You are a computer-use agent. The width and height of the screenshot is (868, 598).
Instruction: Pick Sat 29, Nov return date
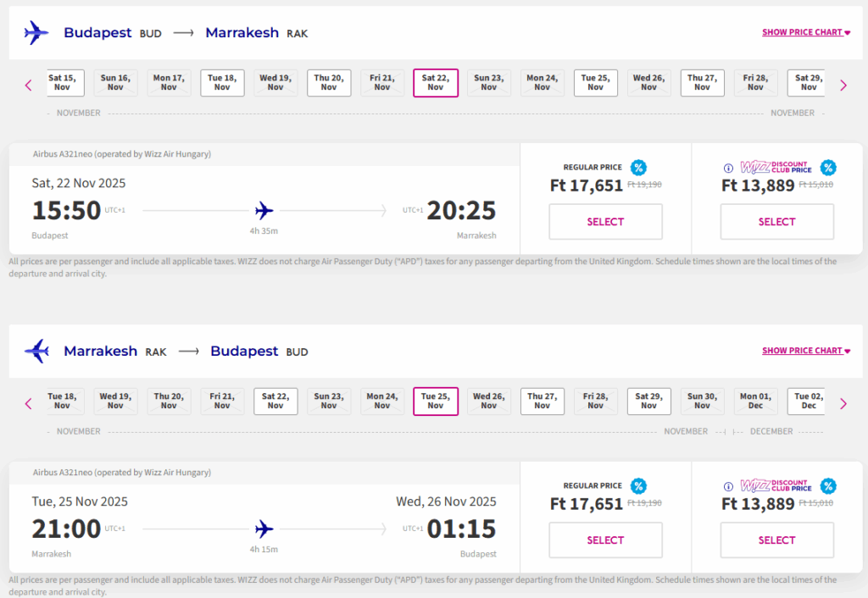[x=648, y=401]
